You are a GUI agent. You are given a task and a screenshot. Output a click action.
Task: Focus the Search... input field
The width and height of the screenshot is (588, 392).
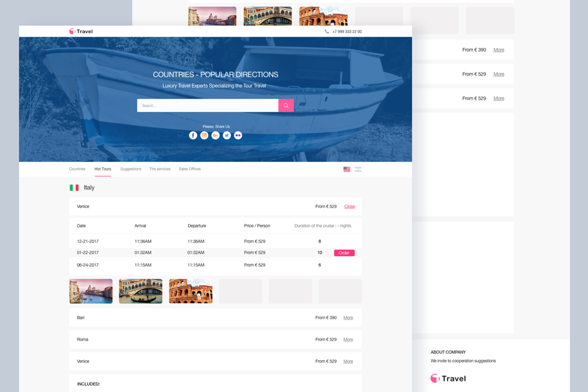[x=208, y=105]
